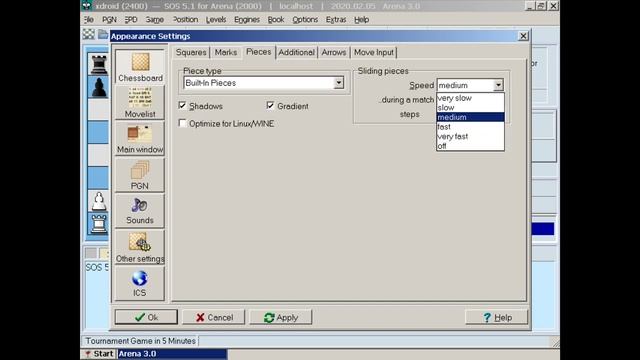Click the Cancel button
640x360 pixels.
[213, 317]
